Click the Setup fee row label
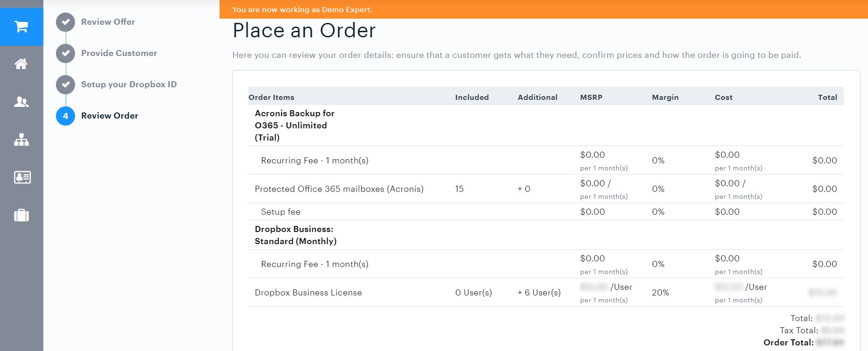868x351 pixels. pos(281,212)
